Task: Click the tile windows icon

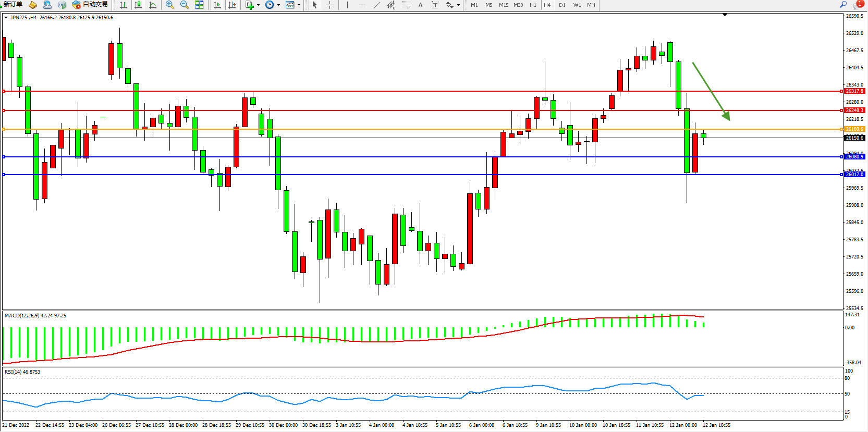Action: (199, 5)
